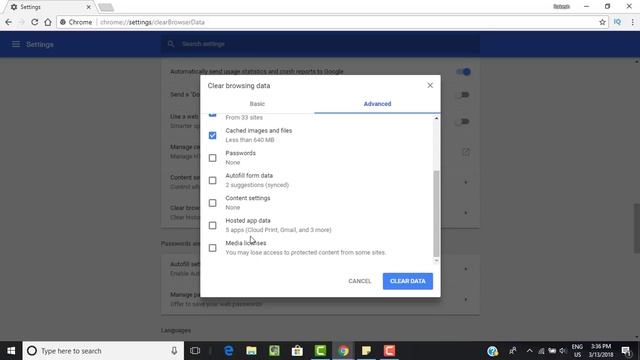Screen dimensions: 640x360
Task: Open the volume control in the tray
Action: point(563,351)
